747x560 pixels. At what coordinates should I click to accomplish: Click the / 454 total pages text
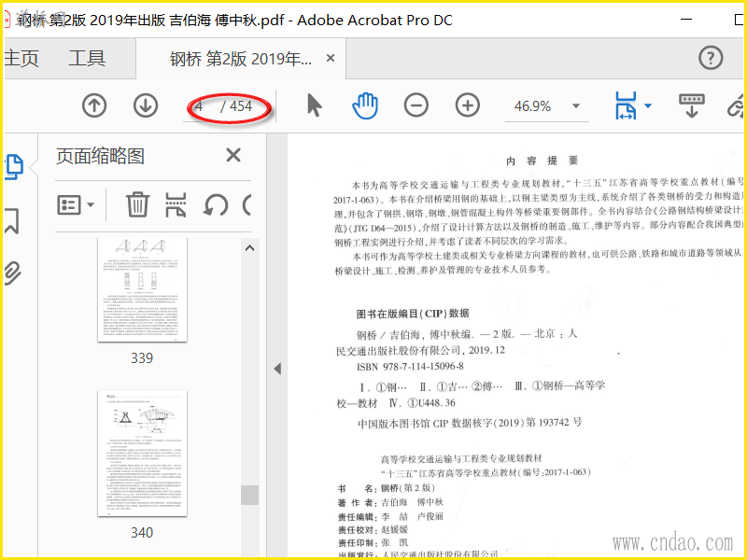point(236,106)
